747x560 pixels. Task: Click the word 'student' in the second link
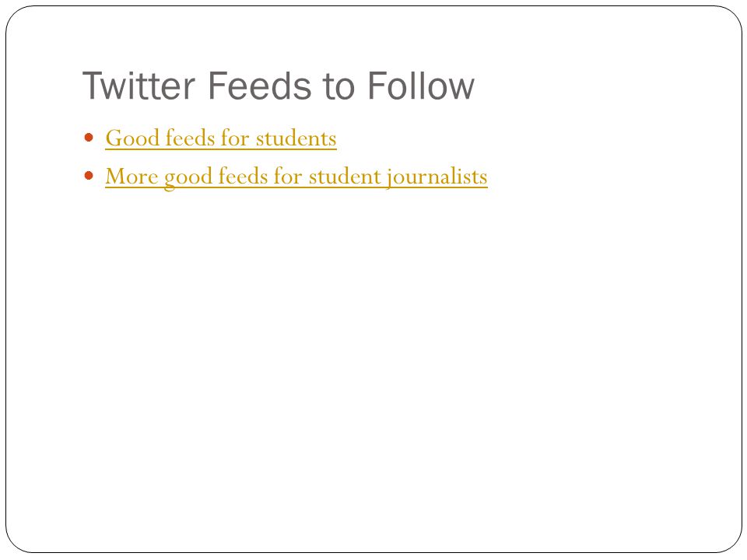(345, 177)
